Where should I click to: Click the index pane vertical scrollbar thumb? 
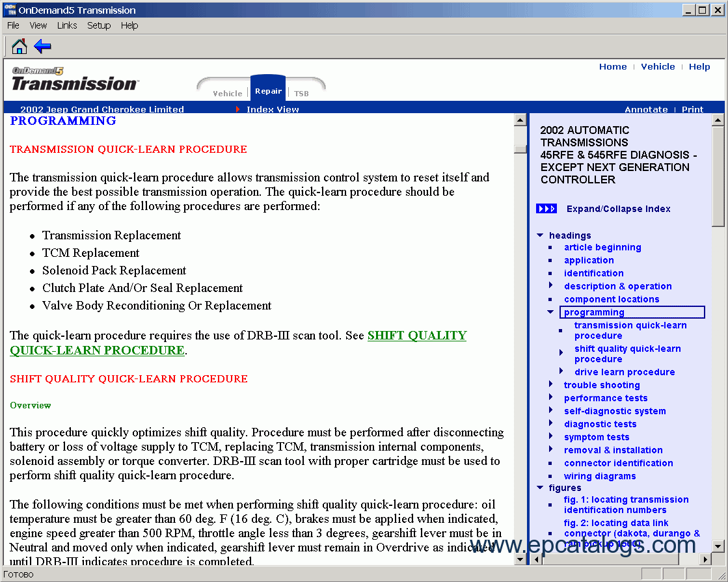718,176
